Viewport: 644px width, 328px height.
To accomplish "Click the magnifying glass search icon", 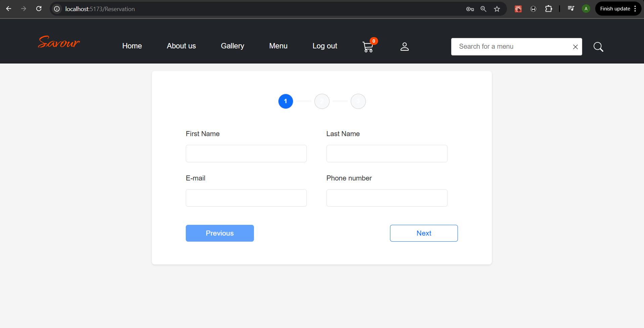I will click(598, 47).
